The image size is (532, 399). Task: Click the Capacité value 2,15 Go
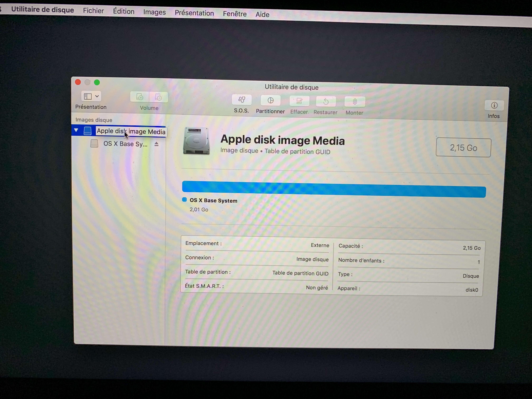[472, 248]
